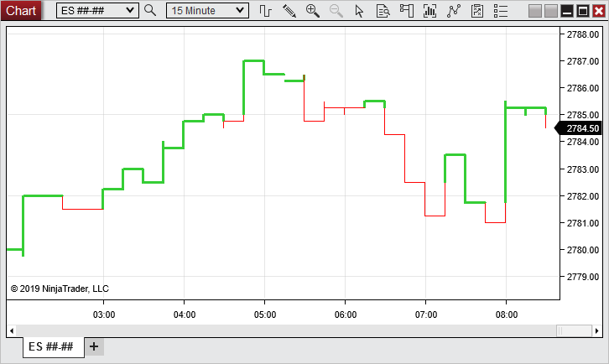Switch to the ES ##-## chart tab

[53, 346]
